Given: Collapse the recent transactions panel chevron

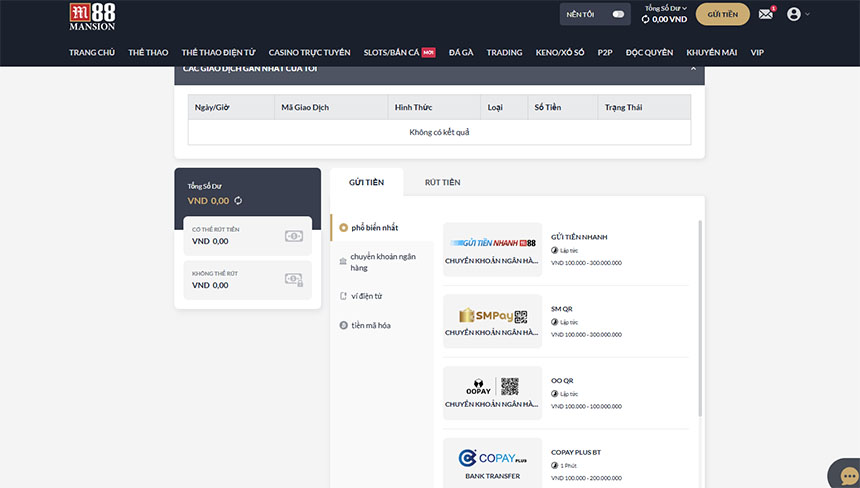Looking at the screenshot, I should pyautogui.click(x=693, y=68).
